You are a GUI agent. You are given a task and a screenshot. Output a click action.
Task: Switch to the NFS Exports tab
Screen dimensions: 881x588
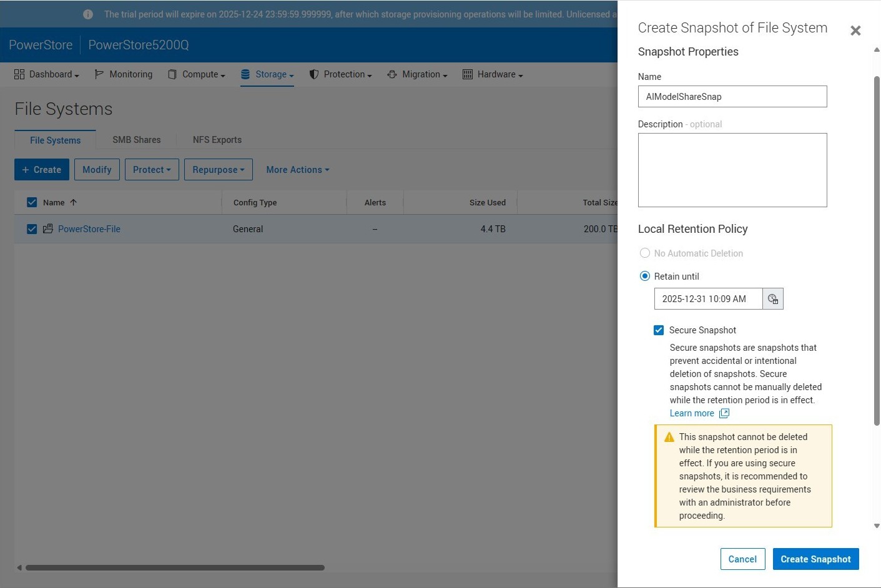217,140
